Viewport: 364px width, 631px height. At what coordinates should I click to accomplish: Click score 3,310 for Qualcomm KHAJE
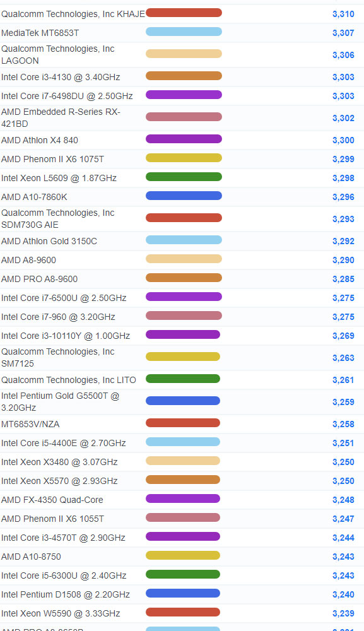343,14
